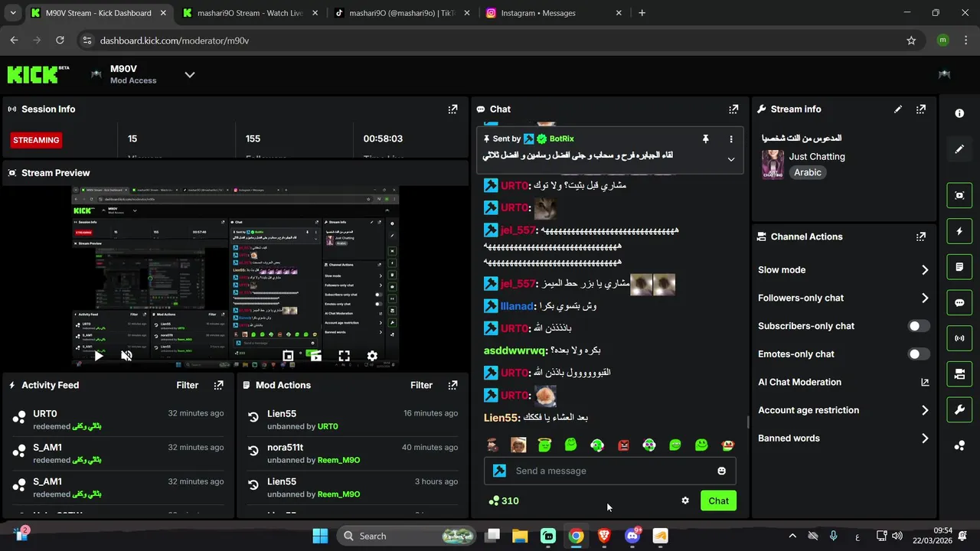
Task: Toggle the channel actions sidebar icon
Action: pos(959,374)
